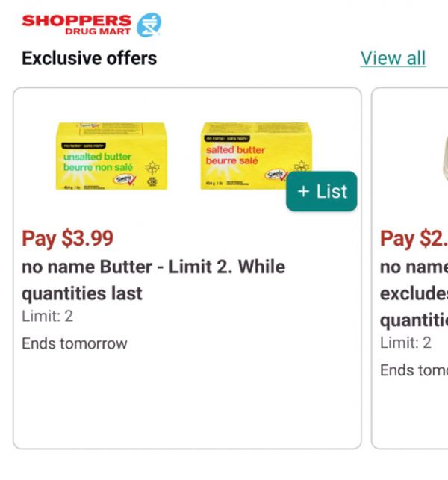This screenshot has width=448, height=480.
Task: Open the View all offers link
Action: pos(393,58)
